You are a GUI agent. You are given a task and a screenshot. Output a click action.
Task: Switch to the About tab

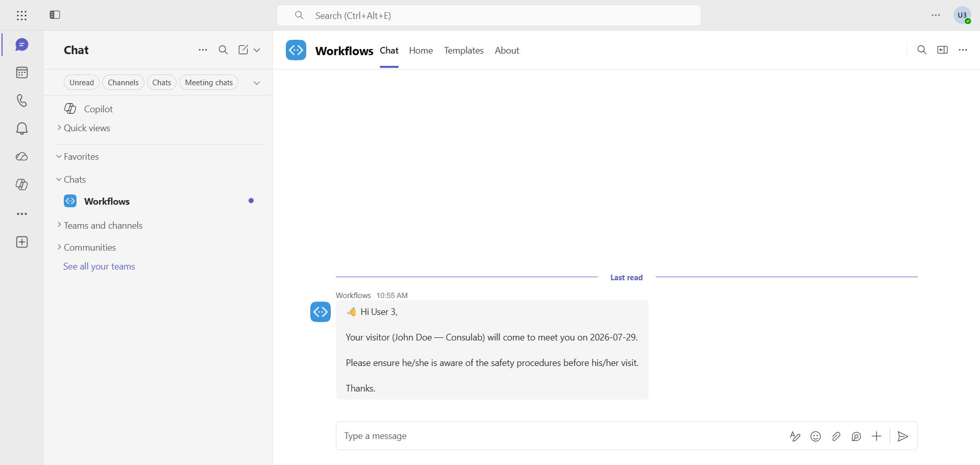[507, 51]
